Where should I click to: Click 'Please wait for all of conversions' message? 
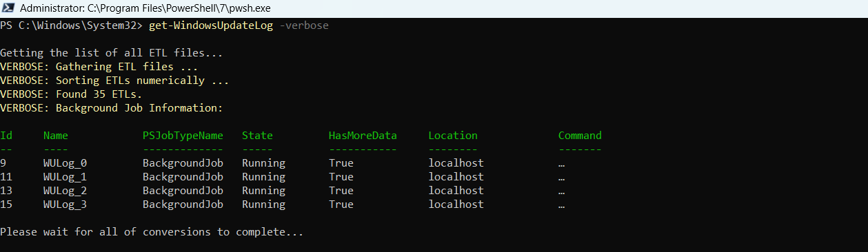[x=152, y=232]
